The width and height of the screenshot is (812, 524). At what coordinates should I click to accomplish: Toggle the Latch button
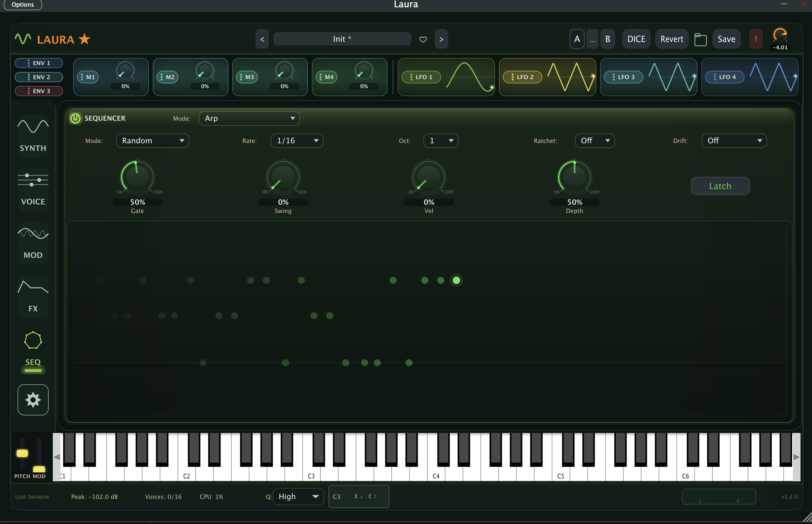pos(720,186)
